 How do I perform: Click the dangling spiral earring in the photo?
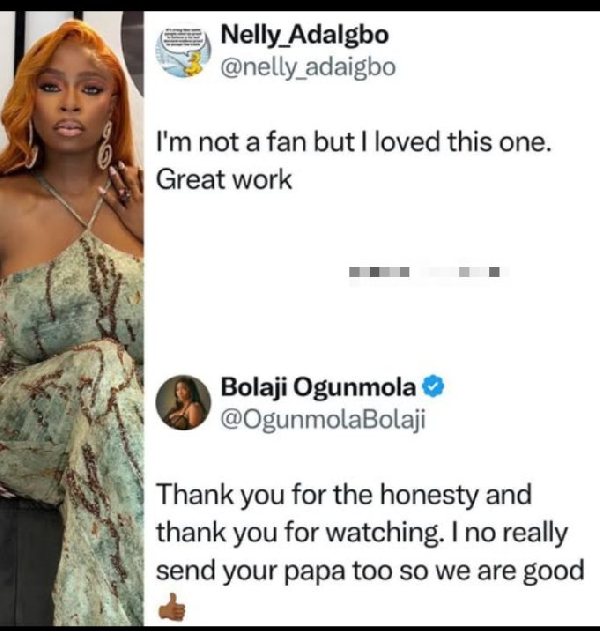point(106,146)
